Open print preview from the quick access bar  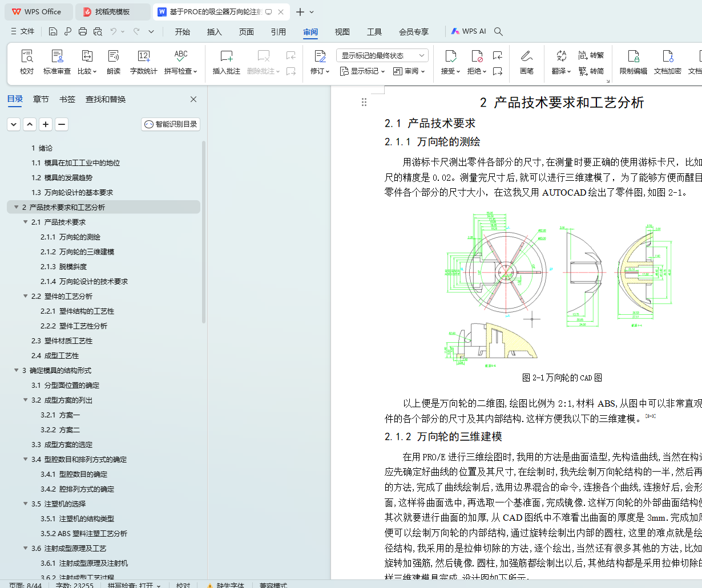(98, 31)
